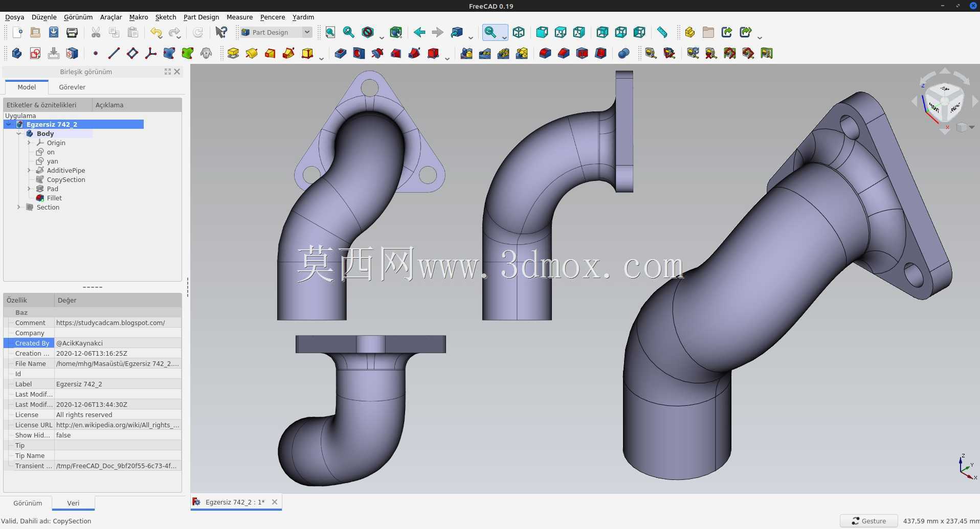Viewport: 980px width, 529px height.
Task: Undo the last action via the toolbar arrow
Action: [156, 32]
